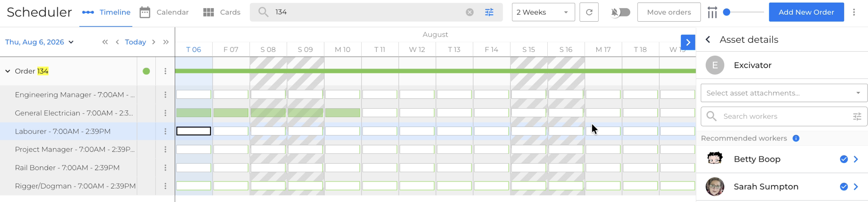
Task: Click the refresh button
Action: pyautogui.click(x=589, y=12)
